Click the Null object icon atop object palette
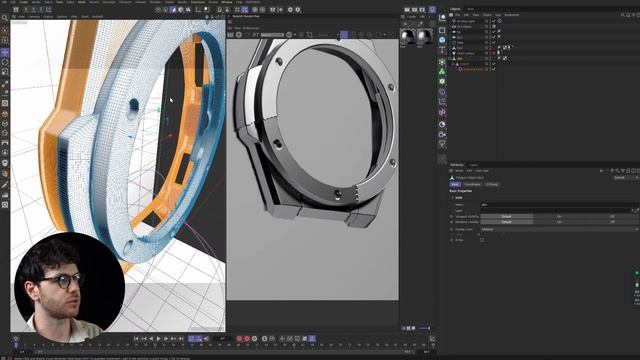640x360 pixels. pos(442,18)
